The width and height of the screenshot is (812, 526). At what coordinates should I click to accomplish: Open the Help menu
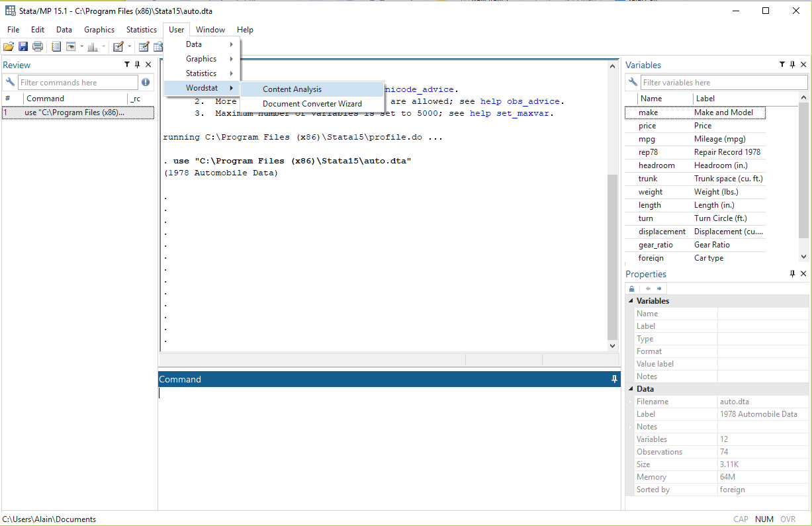[245, 30]
